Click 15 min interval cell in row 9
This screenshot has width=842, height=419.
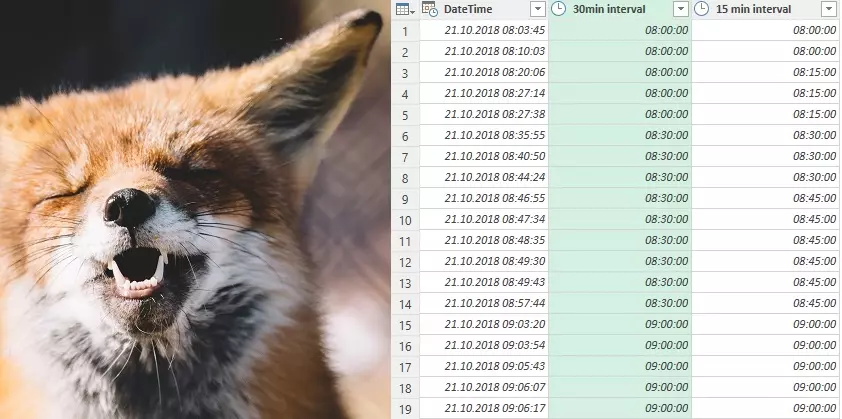tap(766, 198)
